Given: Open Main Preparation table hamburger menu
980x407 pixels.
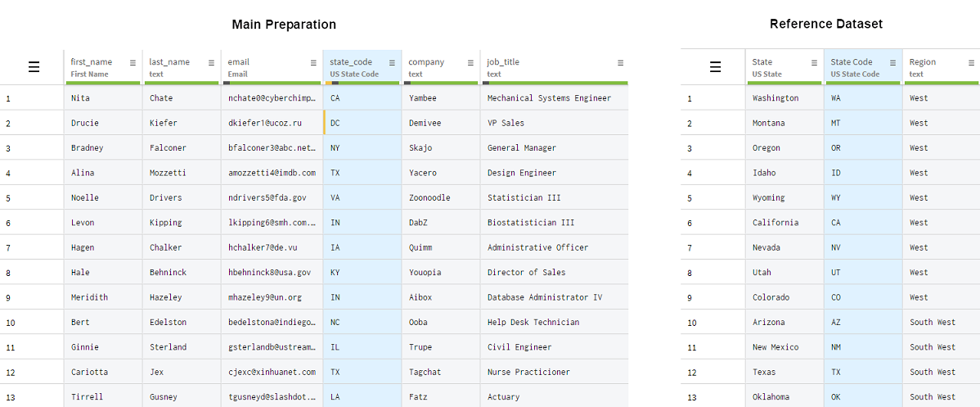Looking at the screenshot, I should 34,67.
